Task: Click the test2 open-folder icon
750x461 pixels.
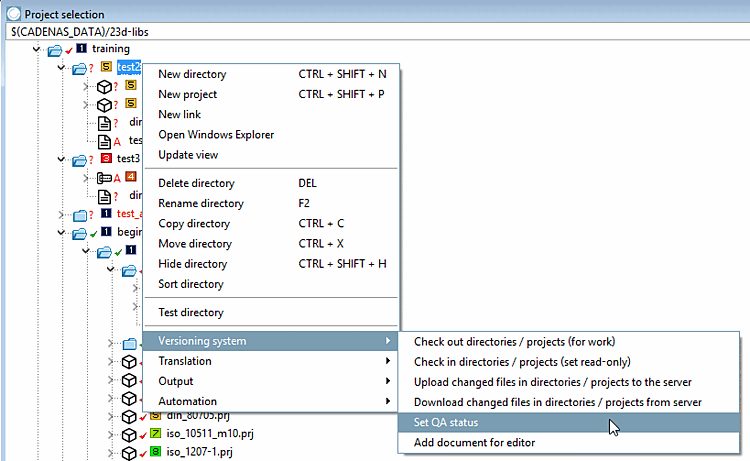Action: click(79, 69)
